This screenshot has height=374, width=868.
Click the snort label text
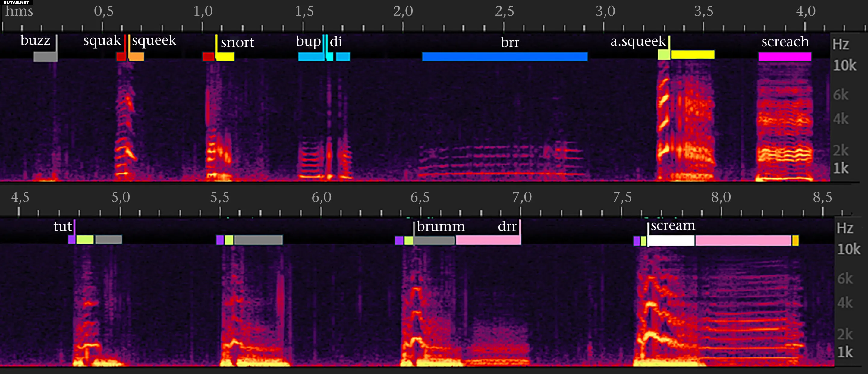coord(237,42)
